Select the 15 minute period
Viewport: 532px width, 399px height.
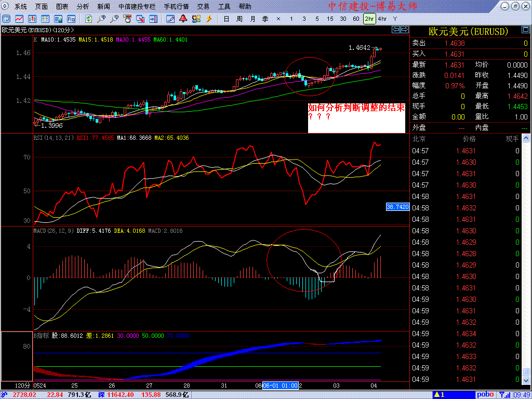coord(330,19)
